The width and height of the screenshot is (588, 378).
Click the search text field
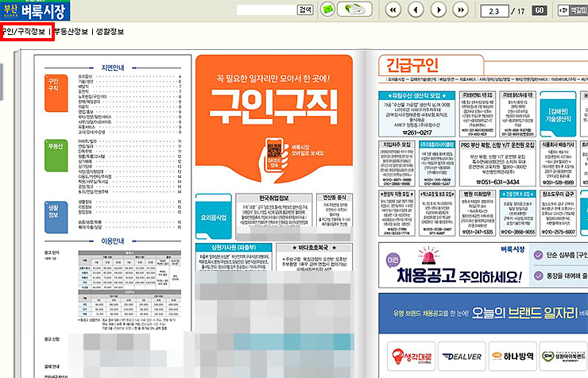coord(267,10)
